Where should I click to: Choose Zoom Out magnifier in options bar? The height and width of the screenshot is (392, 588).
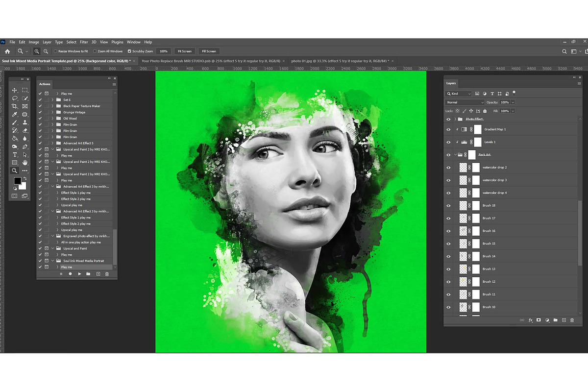(x=46, y=51)
